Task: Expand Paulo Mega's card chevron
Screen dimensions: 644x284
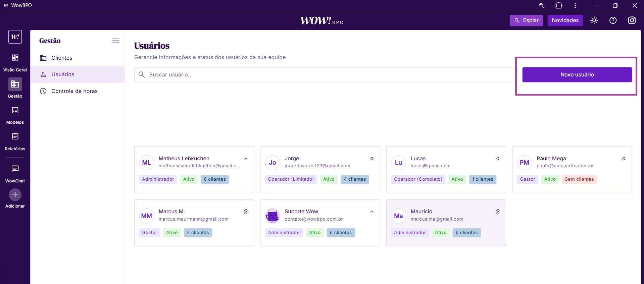Action: (x=624, y=159)
